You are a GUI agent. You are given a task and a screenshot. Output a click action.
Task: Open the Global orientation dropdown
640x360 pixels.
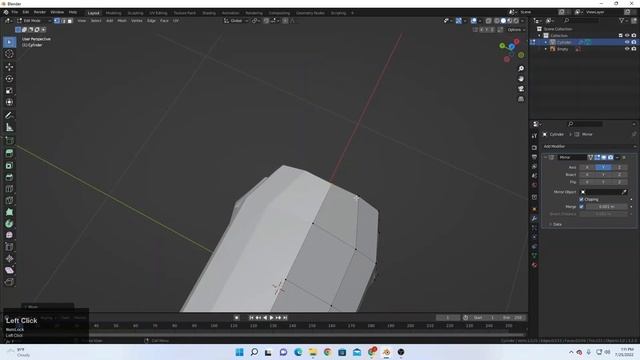click(x=236, y=21)
